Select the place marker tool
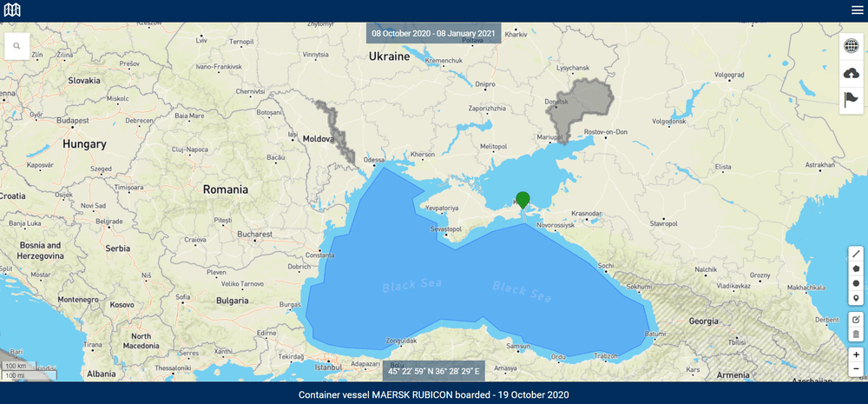 click(x=857, y=298)
